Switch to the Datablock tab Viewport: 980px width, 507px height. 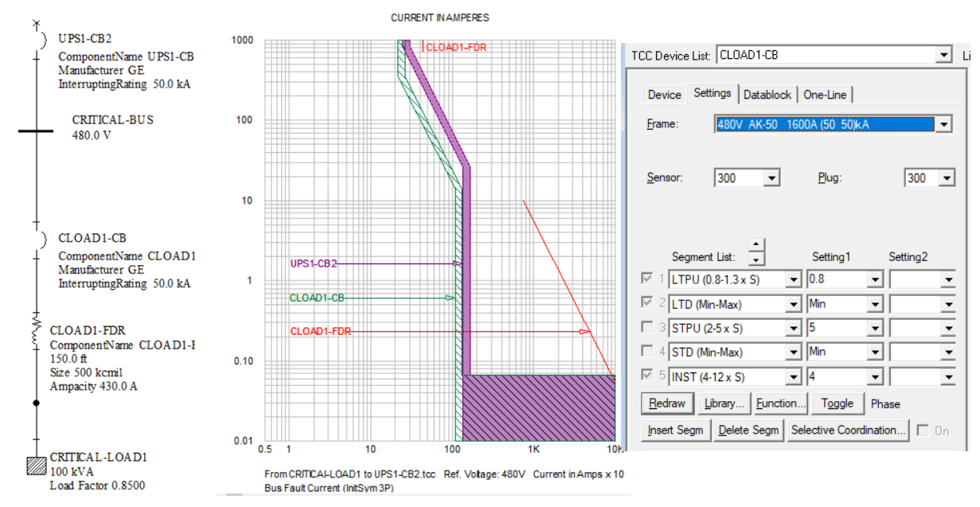pos(767,95)
